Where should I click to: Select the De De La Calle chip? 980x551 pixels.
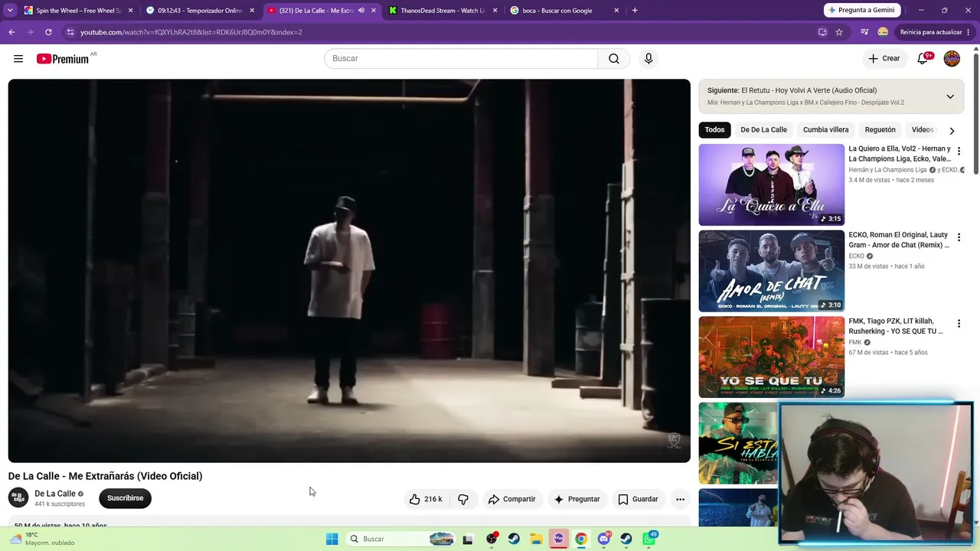click(x=763, y=130)
